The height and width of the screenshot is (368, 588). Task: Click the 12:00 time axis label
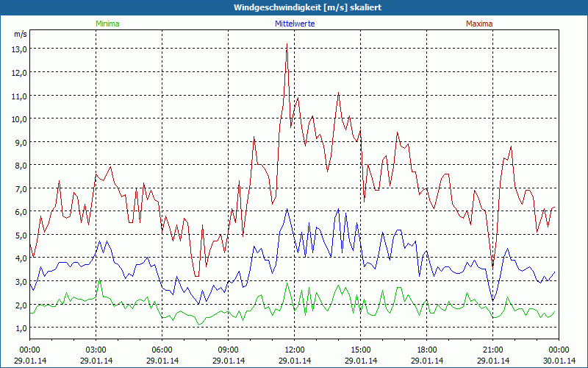[x=295, y=350]
